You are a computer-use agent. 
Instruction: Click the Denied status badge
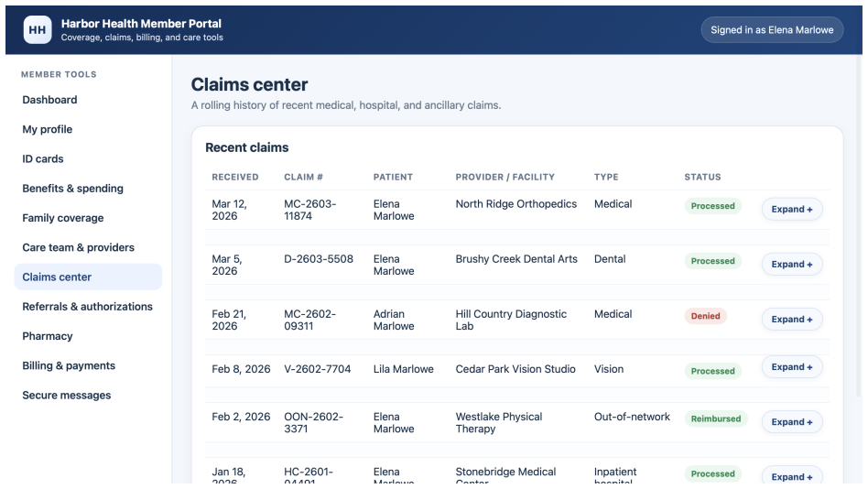(705, 316)
